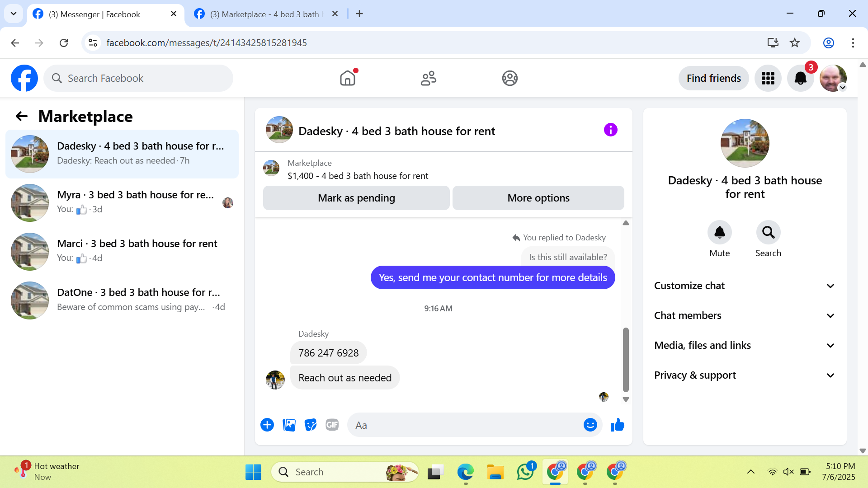Click the address bar URL
The height and width of the screenshot is (488, 868).
[207, 43]
